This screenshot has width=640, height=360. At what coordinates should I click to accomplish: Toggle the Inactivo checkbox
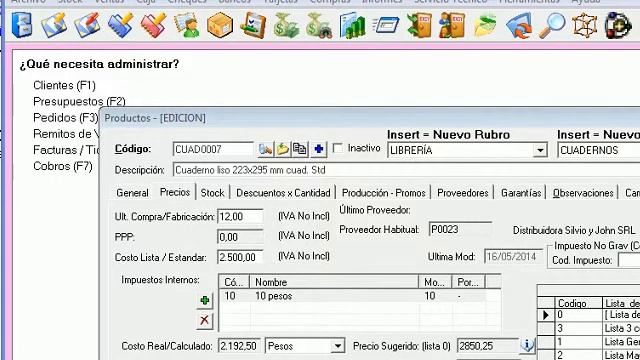click(x=338, y=148)
